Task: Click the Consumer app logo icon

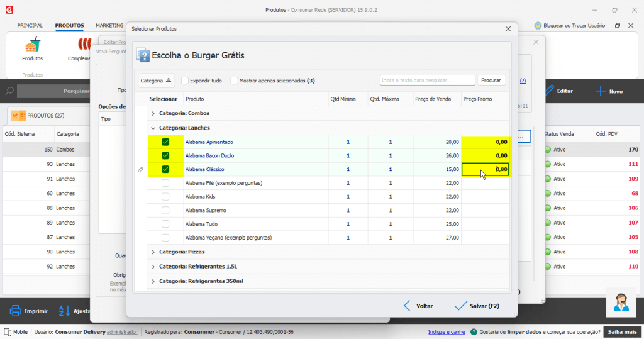Action: (x=9, y=10)
